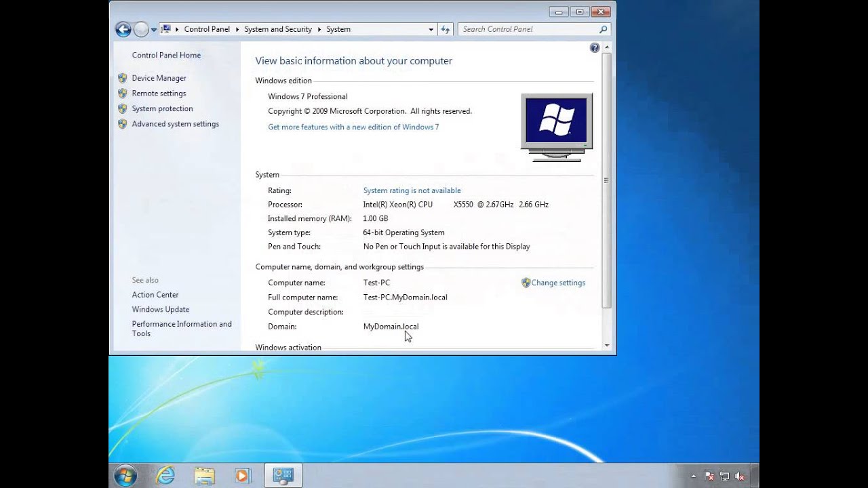Go to System and Security breadcrumb
Screen dimensions: 868x488
pyautogui.click(x=278, y=29)
